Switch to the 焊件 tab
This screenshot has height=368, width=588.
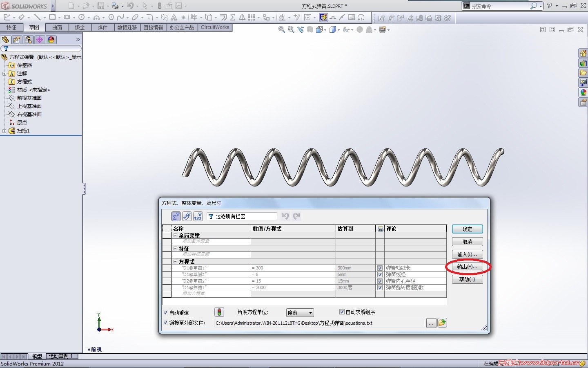103,27
